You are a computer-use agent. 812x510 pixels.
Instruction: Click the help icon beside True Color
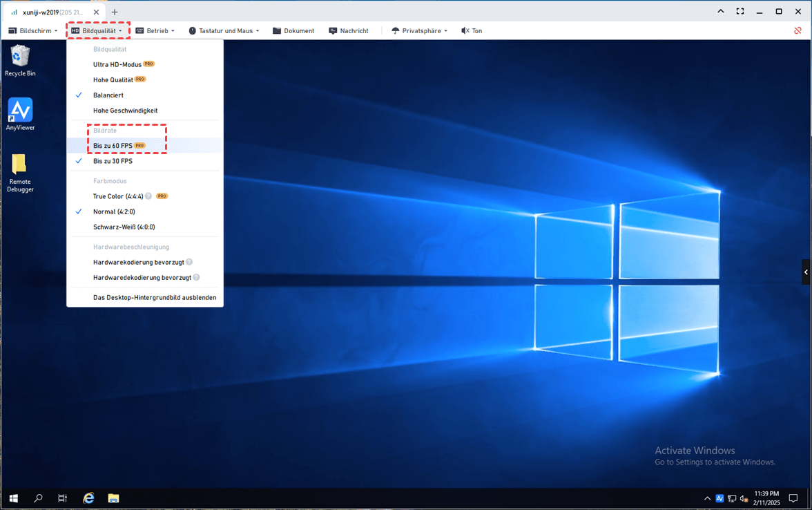[x=148, y=196]
